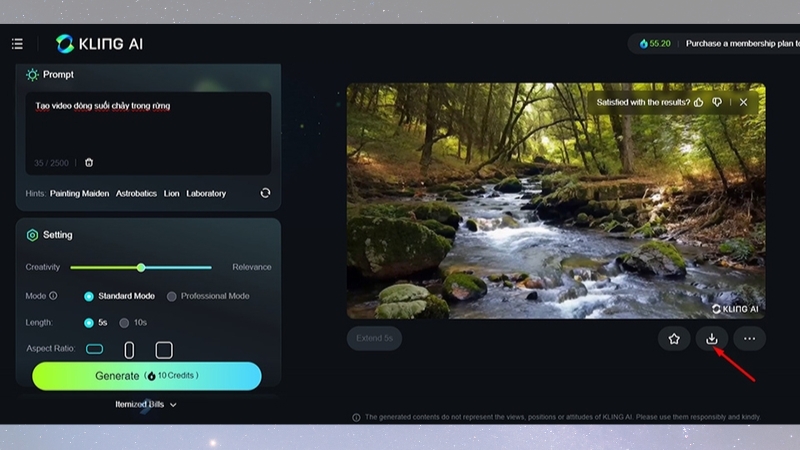The width and height of the screenshot is (800, 450).
Task: Refresh the prompt hints
Action: coord(265,193)
